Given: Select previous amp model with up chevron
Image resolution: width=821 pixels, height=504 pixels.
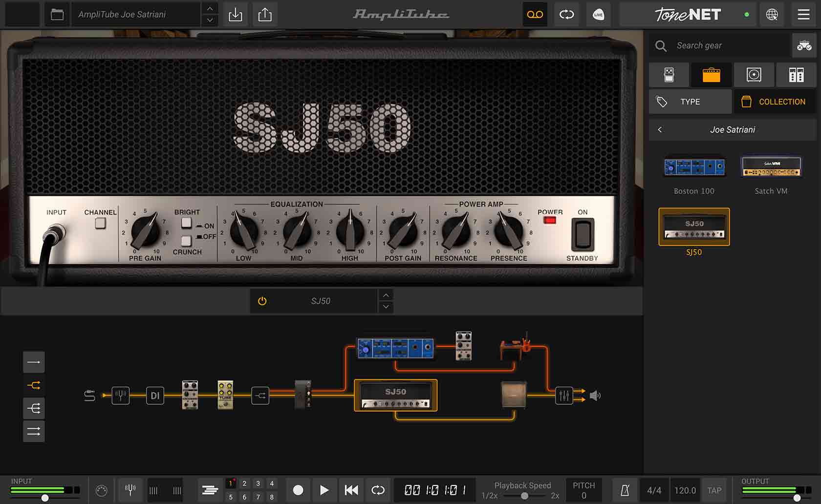Looking at the screenshot, I should point(386,295).
